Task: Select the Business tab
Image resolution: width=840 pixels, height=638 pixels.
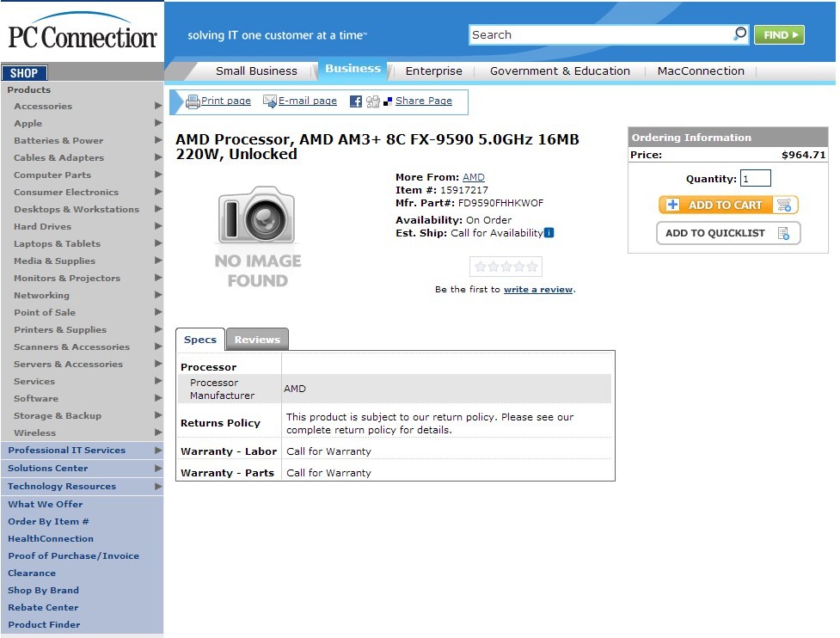Action: pyautogui.click(x=353, y=69)
